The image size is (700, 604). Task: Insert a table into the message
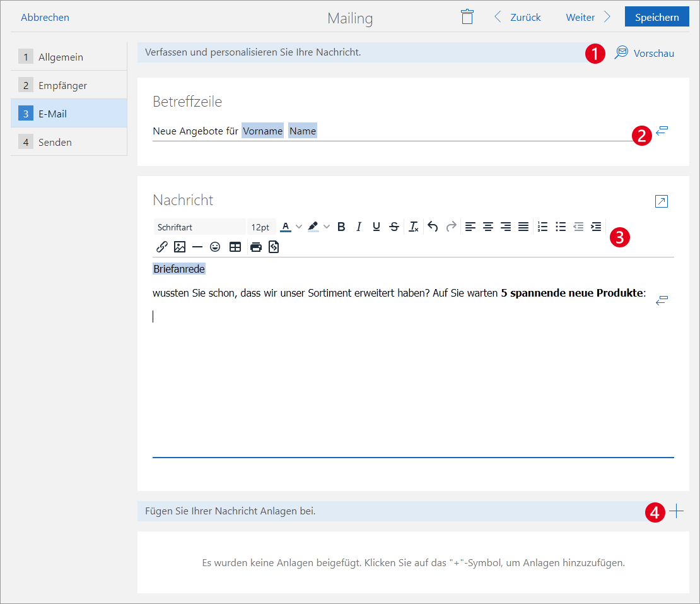pos(235,247)
